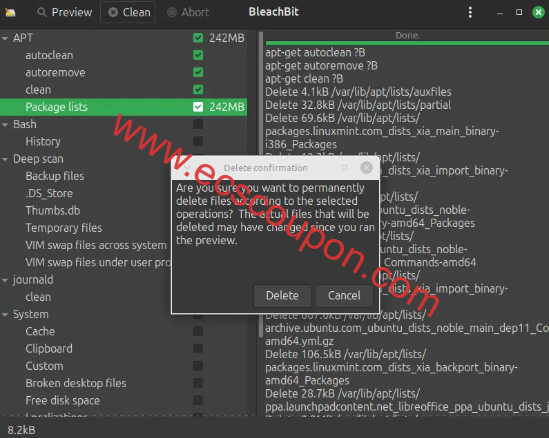This screenshot has height=438, width=549.
Task: Click the Preview magnifier icon
Action: pos(42,13)
